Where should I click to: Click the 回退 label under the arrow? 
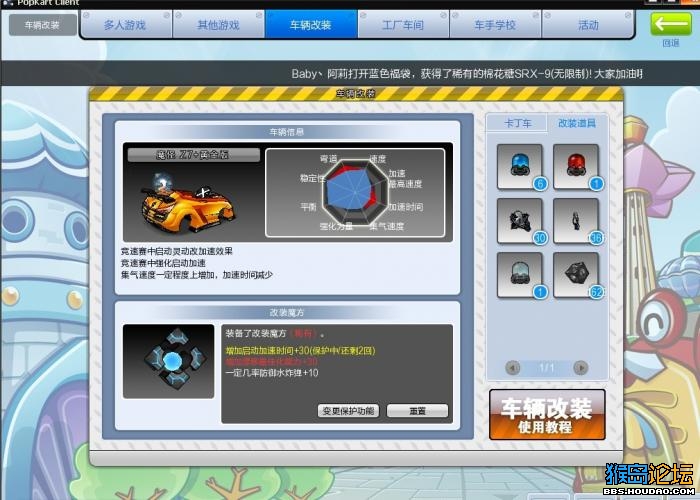tap(671, 43)
